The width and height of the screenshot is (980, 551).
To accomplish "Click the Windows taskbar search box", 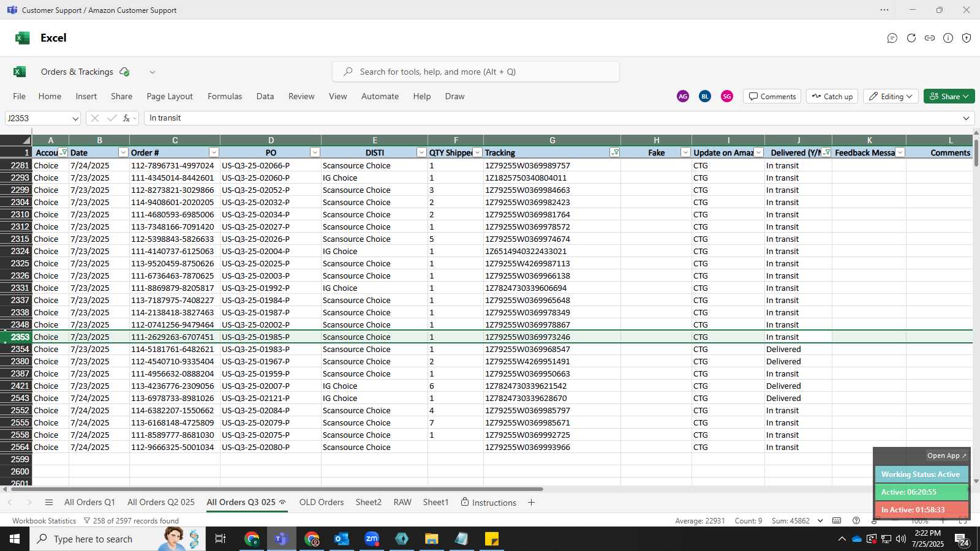I will pos(116,539).
